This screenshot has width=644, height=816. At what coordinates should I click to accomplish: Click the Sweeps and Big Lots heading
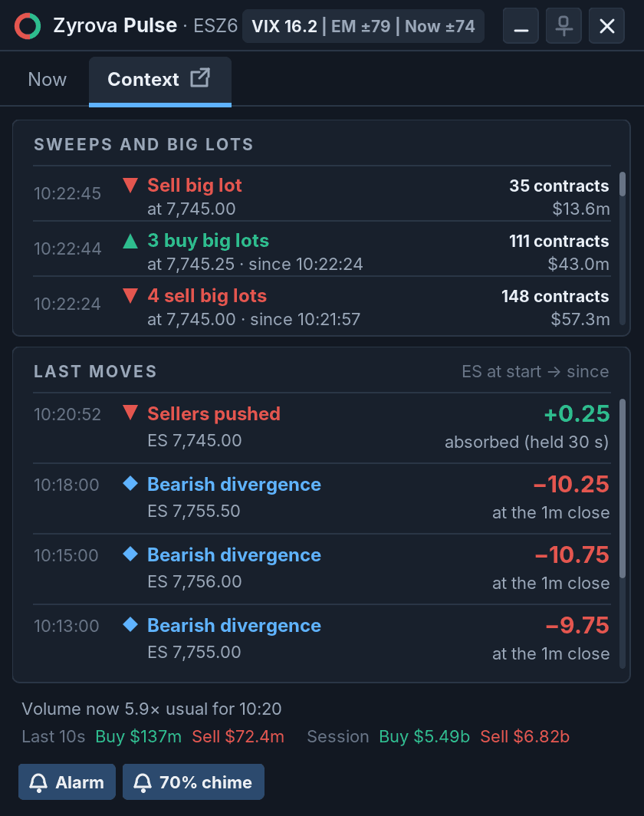(x=143, y=144)
